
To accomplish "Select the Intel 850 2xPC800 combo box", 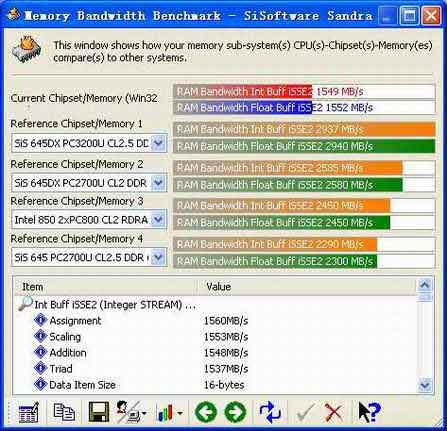I will [89, 219].
